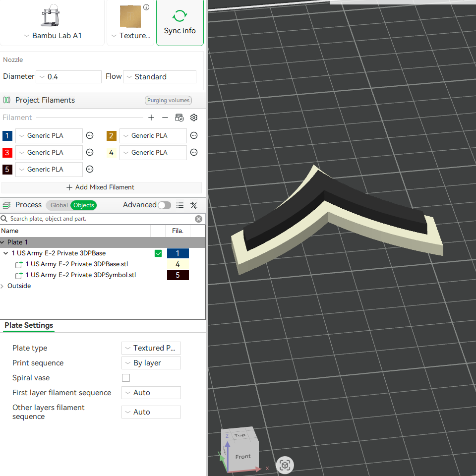Image resolution: width=476 pixels, height=476 pixels.
Task: Click the compare presets icon
Action: [x=194, y=205]
